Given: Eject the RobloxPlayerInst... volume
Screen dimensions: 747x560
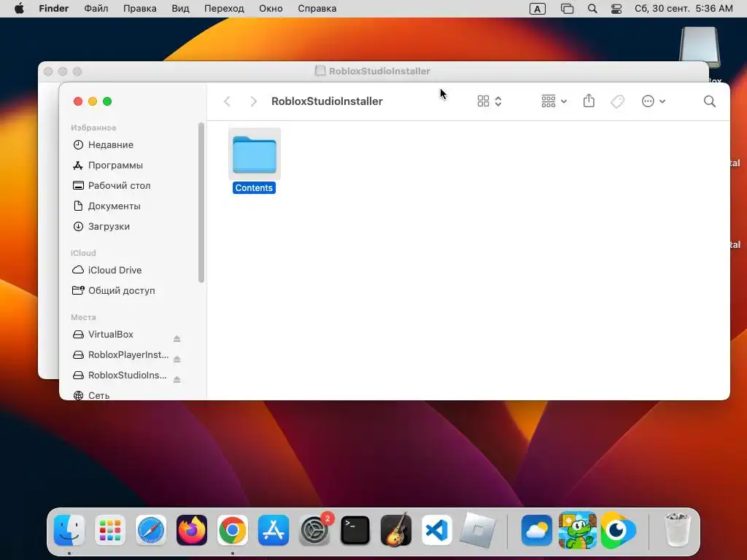Looking at the screenshot, I should pos(177,359).
